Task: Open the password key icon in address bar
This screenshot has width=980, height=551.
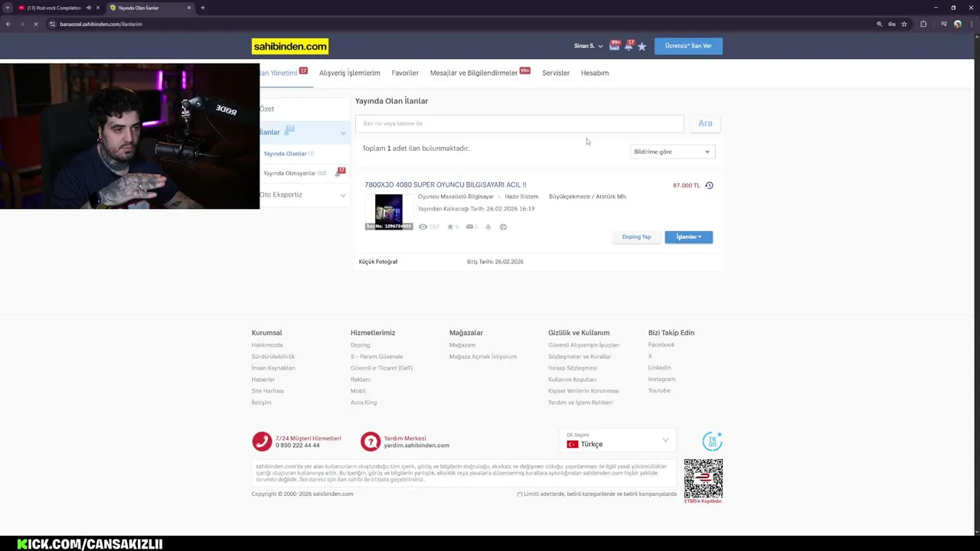Action: 892,24
